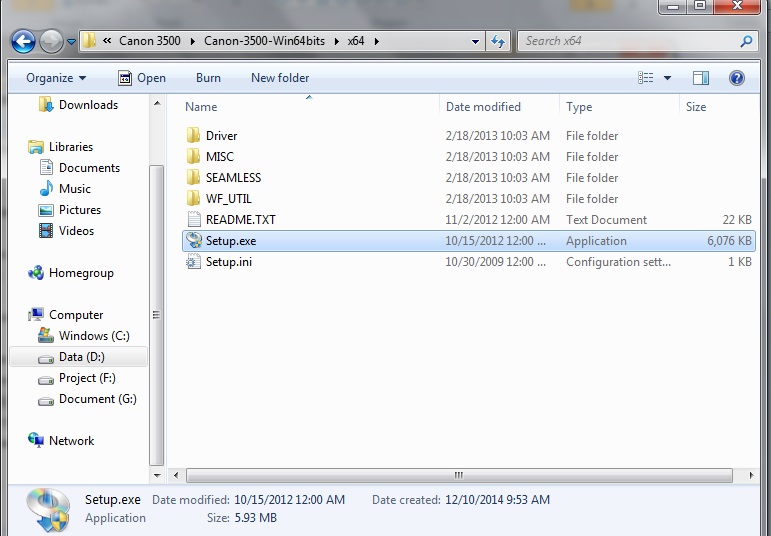Open address bar history dropdown arrow
The height and width of the screenshot is (536, 771).
pyautogui.click(x=475, y=42)
